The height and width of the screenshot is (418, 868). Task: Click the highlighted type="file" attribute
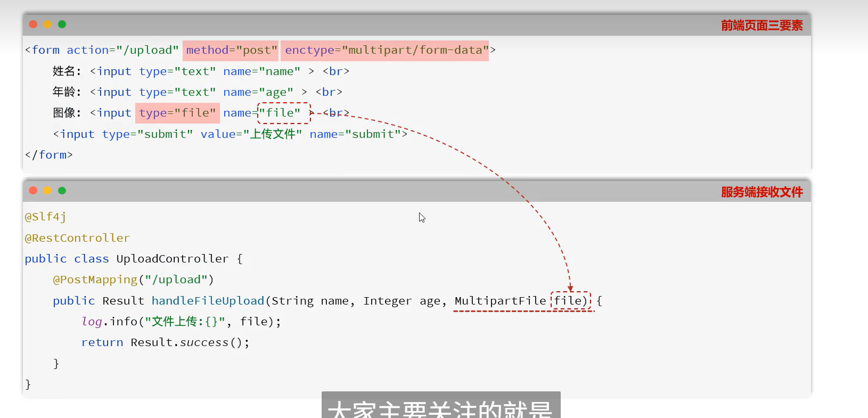tap(177, 113)
